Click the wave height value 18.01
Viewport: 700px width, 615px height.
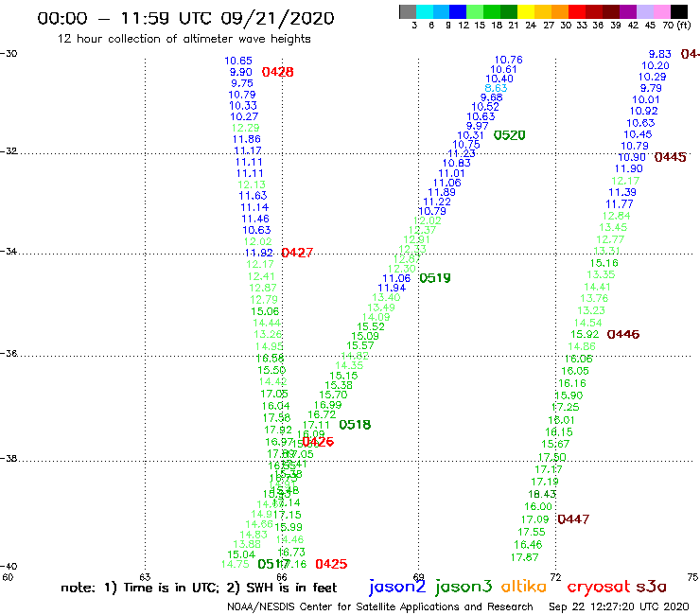pos(561,420)
